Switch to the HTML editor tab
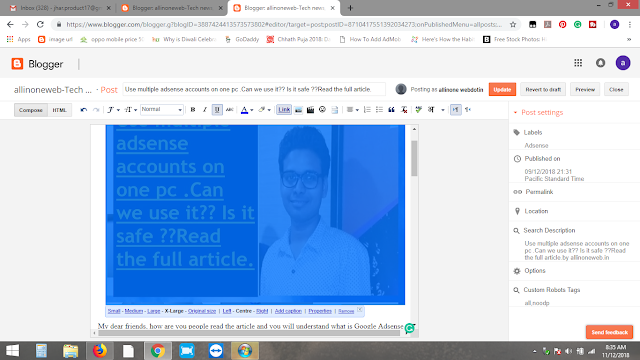640x360 pixels. pos(59,110)
